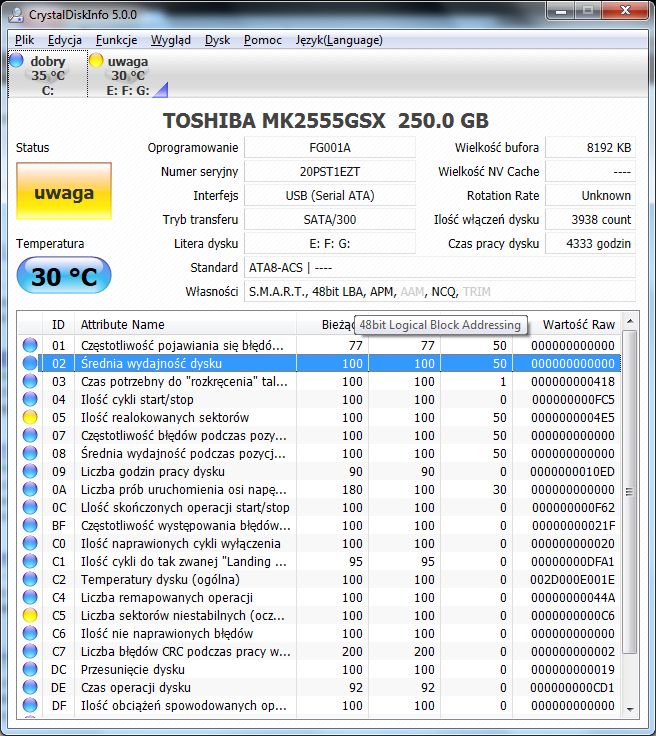Click the interface field USB (Serial ATA)

(x=330, y=196)
